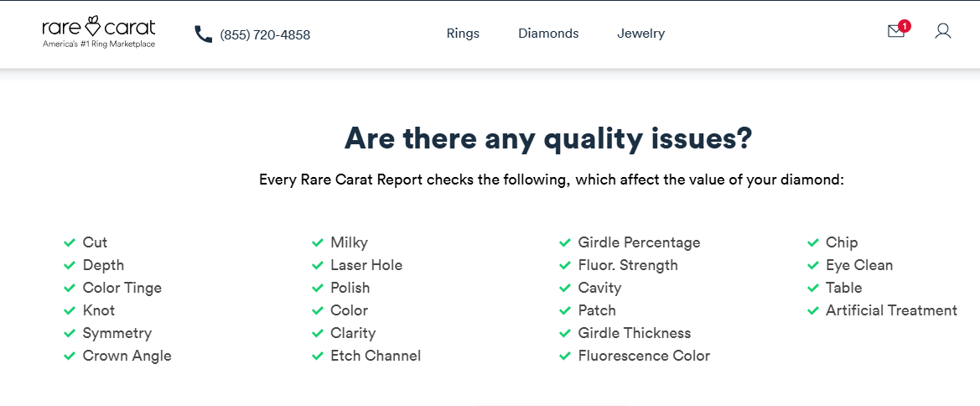Click the Fluorescence Color item

tap(644, 356)
